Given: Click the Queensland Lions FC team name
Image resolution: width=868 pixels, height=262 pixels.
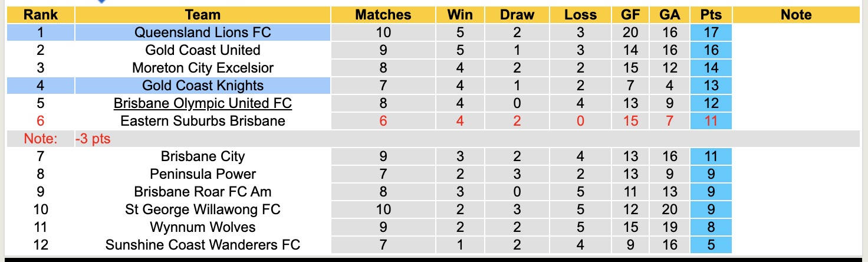Looking at the screenshot, I should click(x=202, y=32).
